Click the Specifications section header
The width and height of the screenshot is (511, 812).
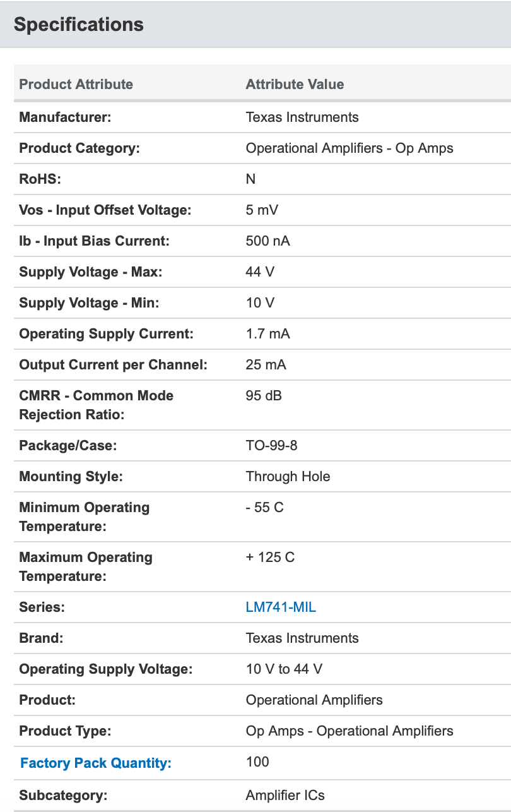pyautogui.click(x=79, y=25)
